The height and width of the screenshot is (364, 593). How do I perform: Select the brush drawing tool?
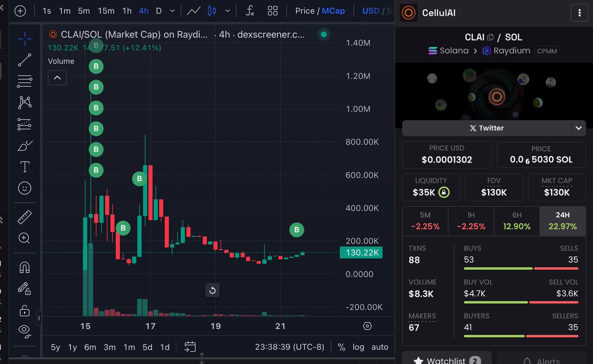pyautogui.click(x=24, y=146)
